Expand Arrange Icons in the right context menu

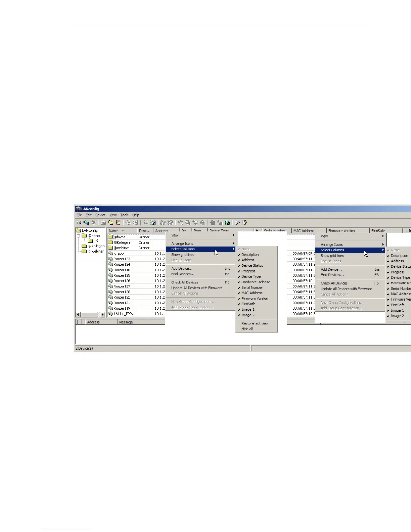pos(350,245)
